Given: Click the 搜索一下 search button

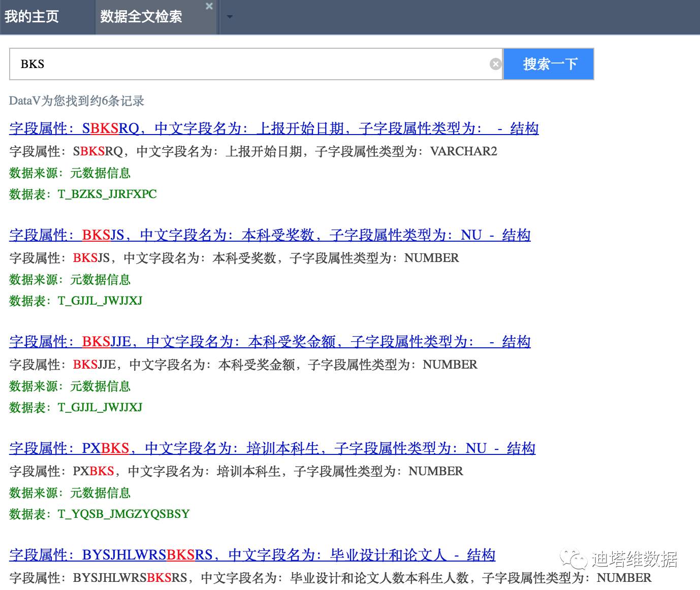Looking at the screenshot, I should (549, 64).
